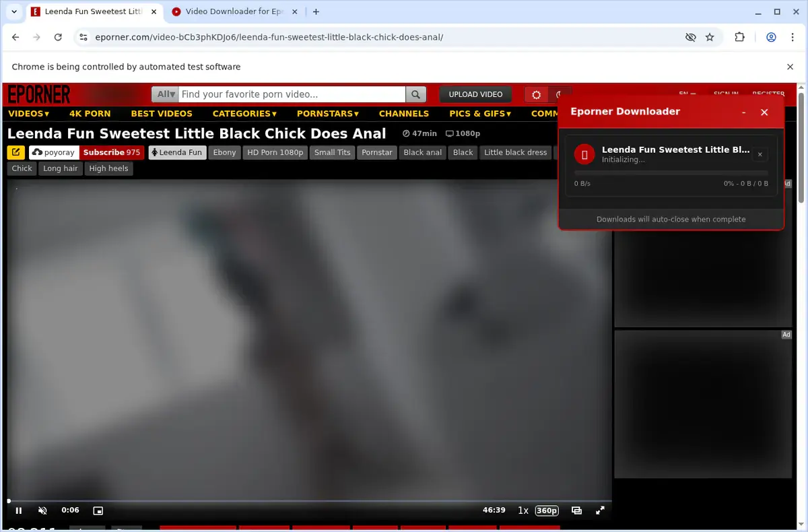The width and height of the screenshot is (808, 532).
Task: Click the lower sidebar Ad badge
Action: [x=786, y=335]
